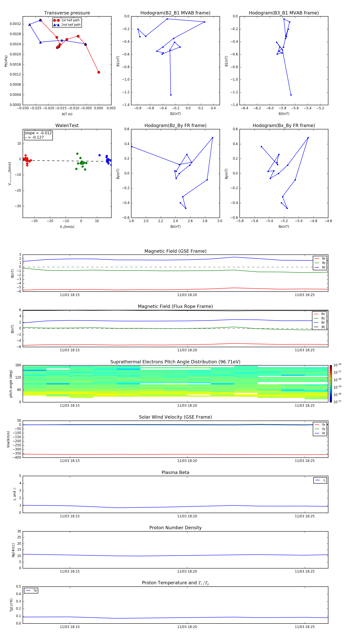This screenshot has height=644, width=351.
Task: Click the Suprathermal Electrons Pitch Angle Distribution title
Action: [175, 362]
